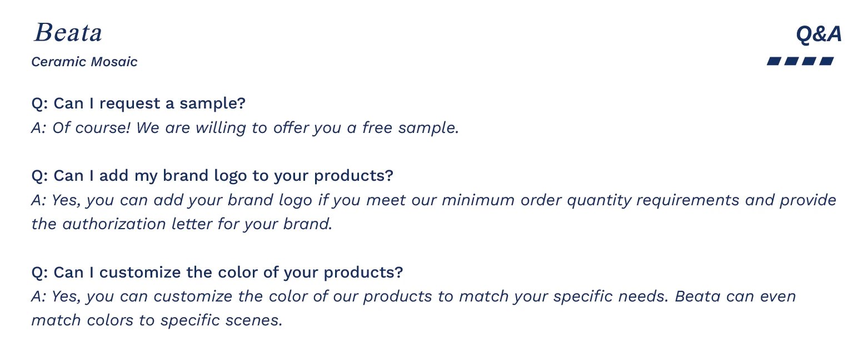
Task: Click the second blue parallelogram under Q&A
Action: pos(792,61)
